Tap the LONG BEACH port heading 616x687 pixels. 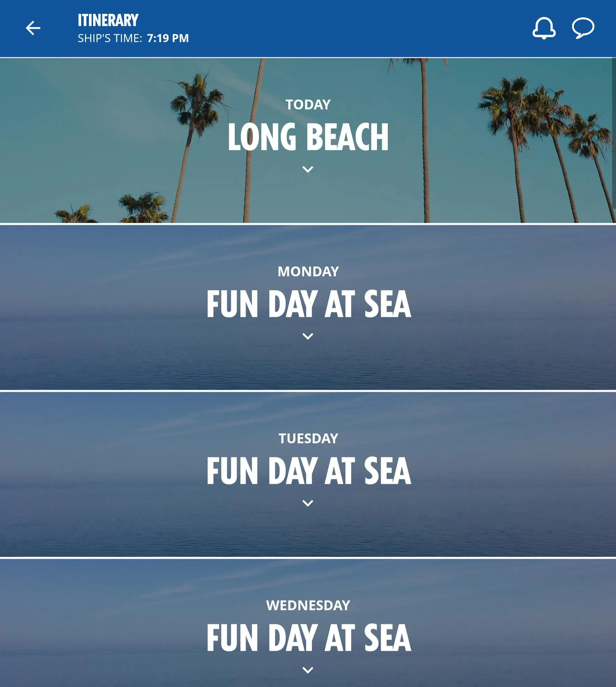tap(308, 137)
